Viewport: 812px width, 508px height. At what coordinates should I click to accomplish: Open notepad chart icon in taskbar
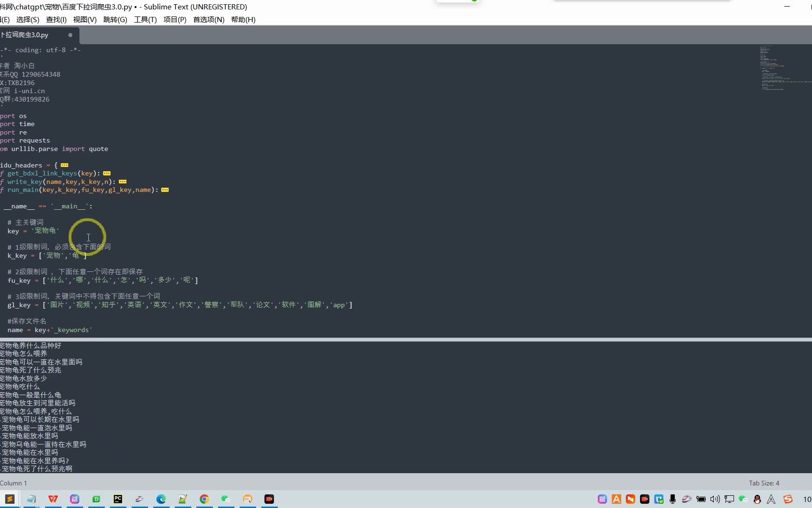[x=183, y=499]
